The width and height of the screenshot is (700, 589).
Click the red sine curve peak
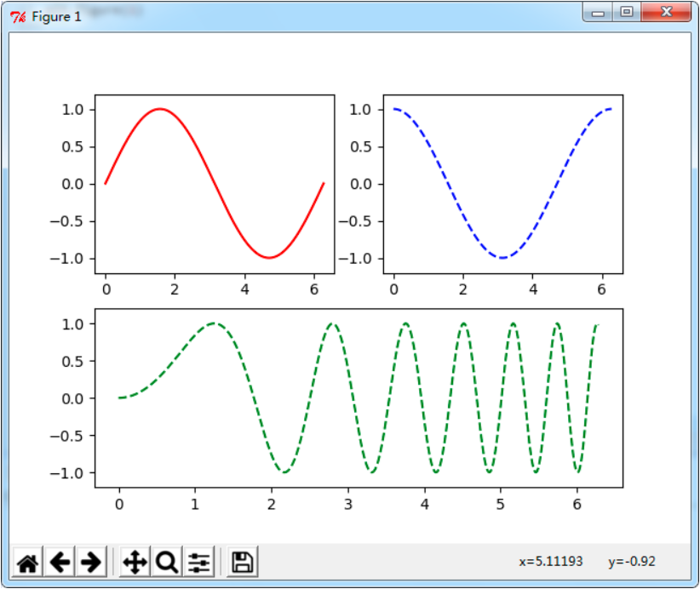pyautogui.click(x=160, y=109)
